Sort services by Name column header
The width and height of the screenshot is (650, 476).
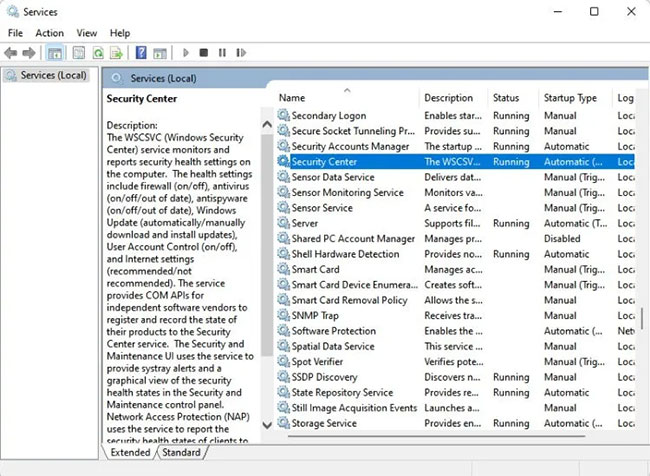292,98
